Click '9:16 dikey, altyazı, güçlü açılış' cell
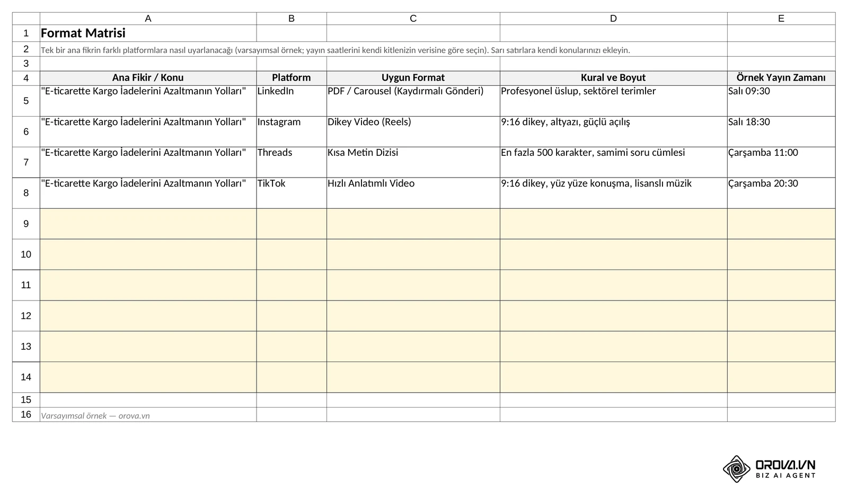Screen dimensions: 848x504 [613, 131]
